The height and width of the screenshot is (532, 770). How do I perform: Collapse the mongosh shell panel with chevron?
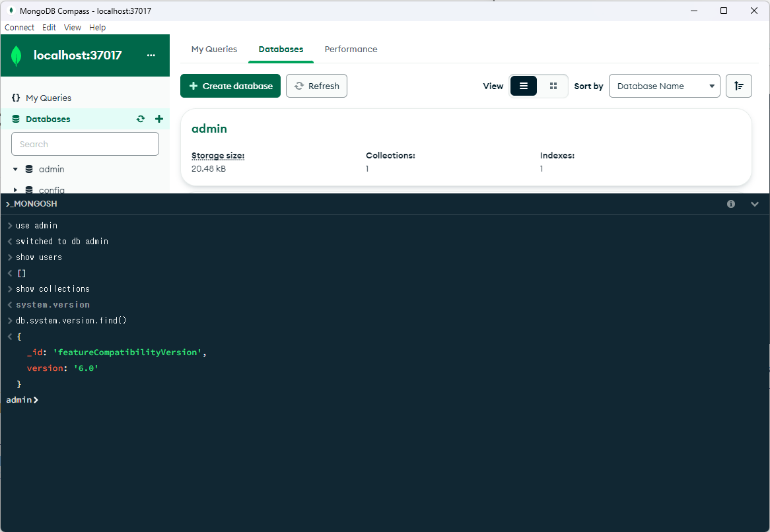coord(755,204)
